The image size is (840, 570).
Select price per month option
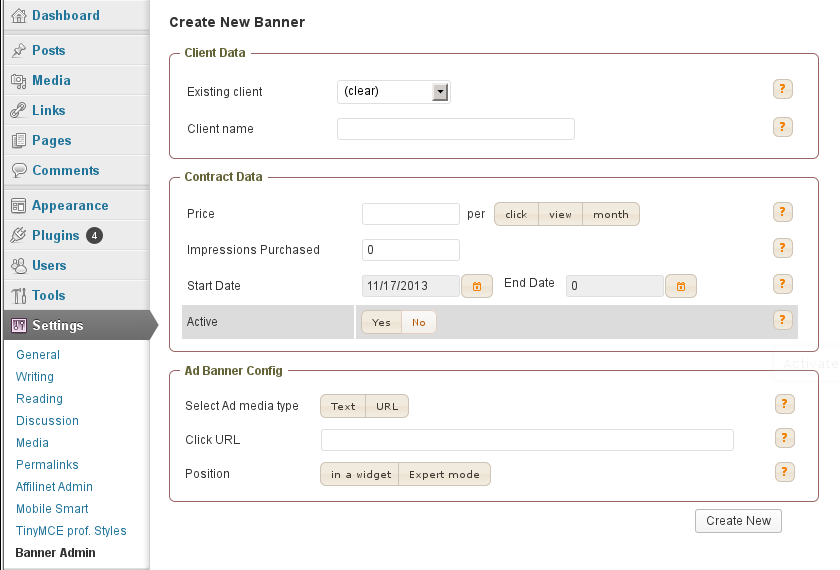[x=611, y=214]
